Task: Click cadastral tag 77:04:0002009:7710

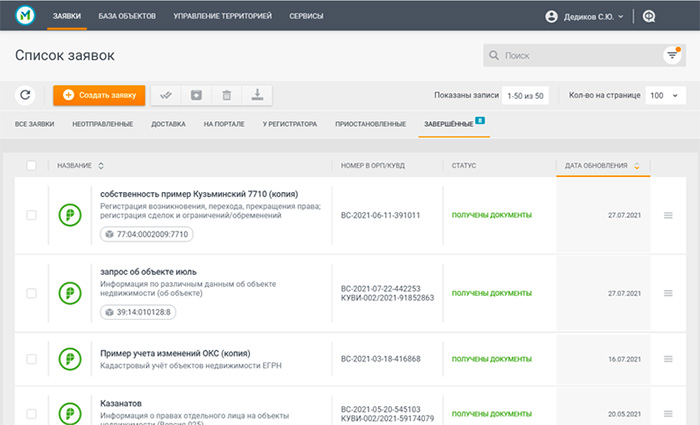Action: [146, 234]
